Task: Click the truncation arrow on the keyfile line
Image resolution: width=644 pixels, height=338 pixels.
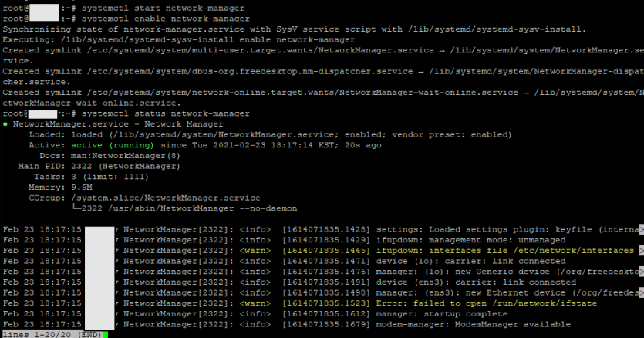Action: [x=642, y=229]
